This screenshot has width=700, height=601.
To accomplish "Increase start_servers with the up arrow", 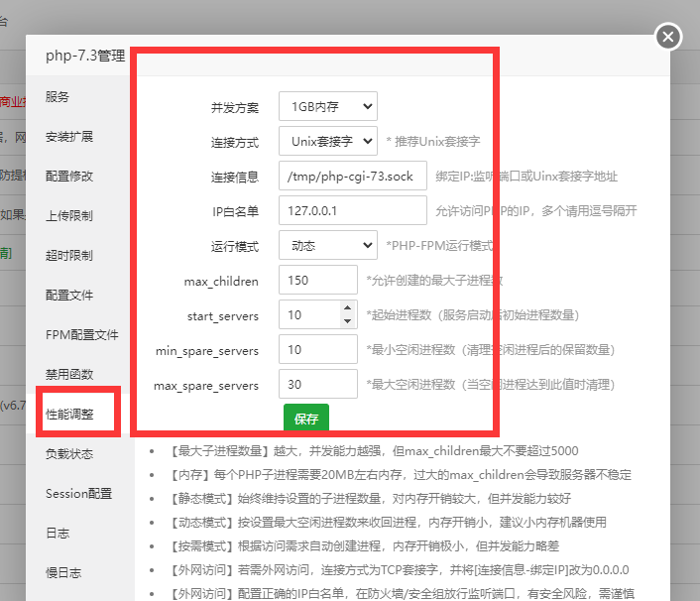I will point(347,307).
